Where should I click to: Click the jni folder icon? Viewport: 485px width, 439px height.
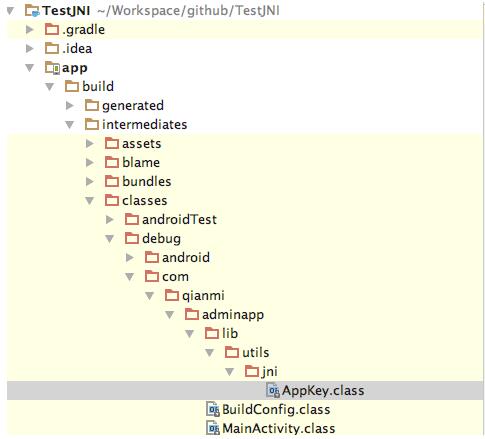point(252,371)
